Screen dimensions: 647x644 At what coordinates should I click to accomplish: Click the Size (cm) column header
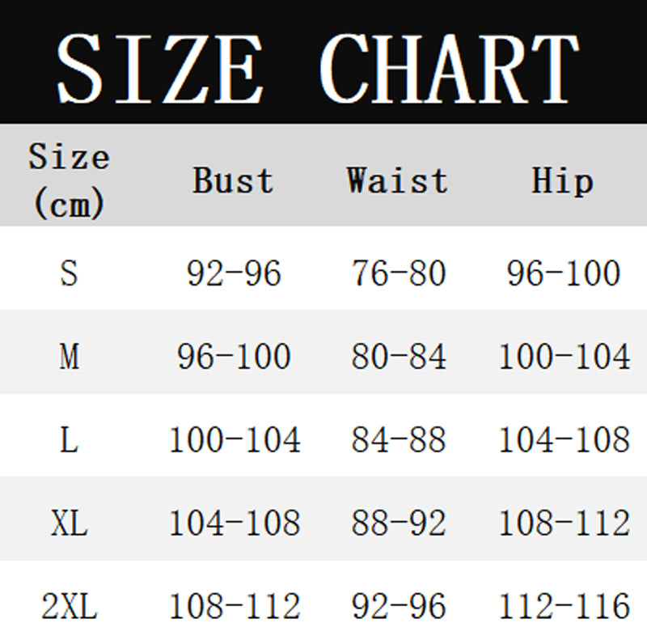pos(69,180)
